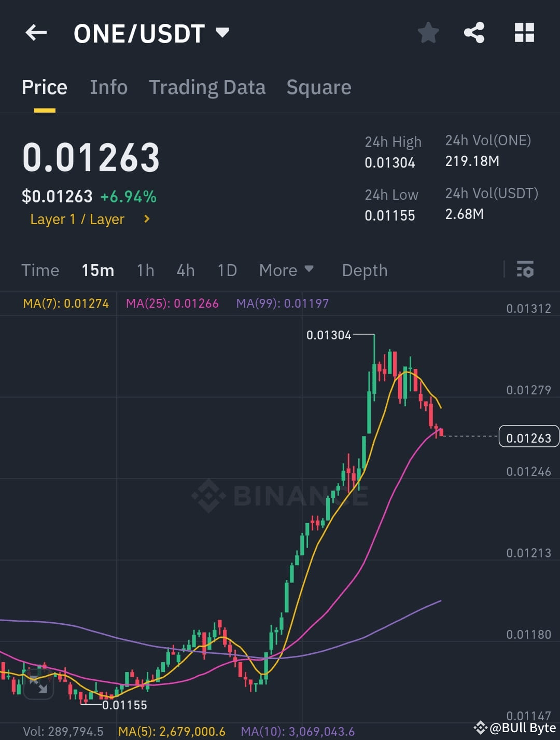Switch to the Trading Data tab

[207, 87]
